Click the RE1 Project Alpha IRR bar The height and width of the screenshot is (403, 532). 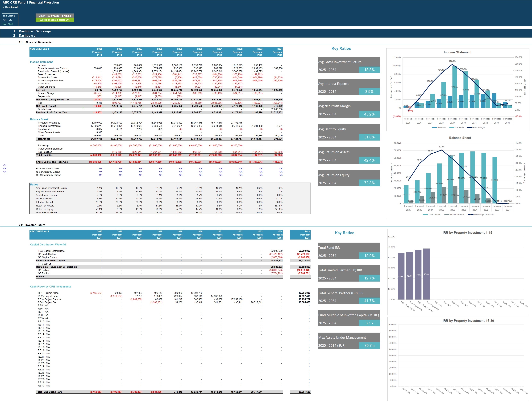point(401,276)
